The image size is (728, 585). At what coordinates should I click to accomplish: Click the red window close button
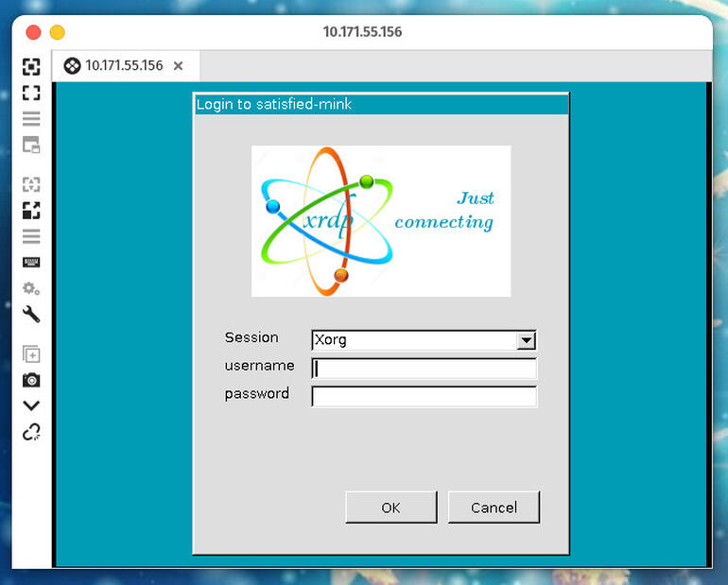tap(33, 32)
